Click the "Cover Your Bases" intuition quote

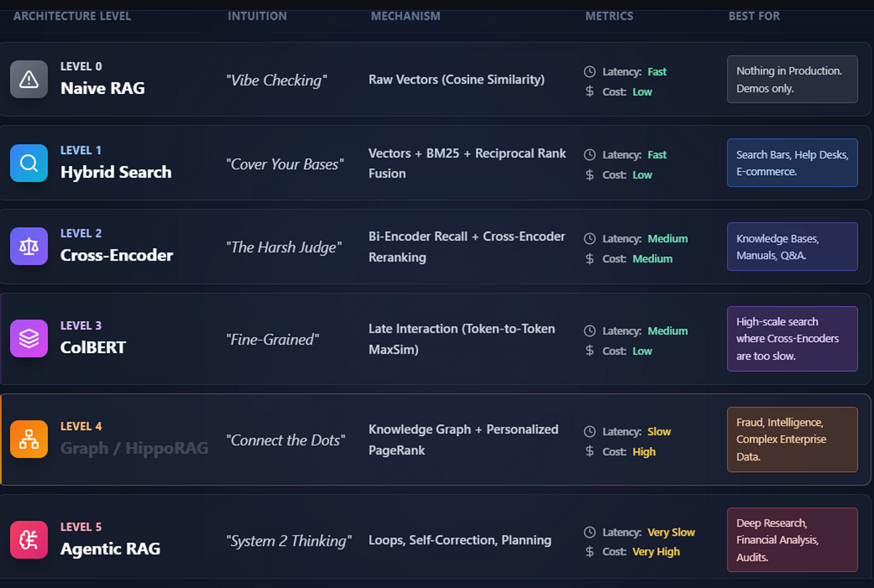click(285, 164)
